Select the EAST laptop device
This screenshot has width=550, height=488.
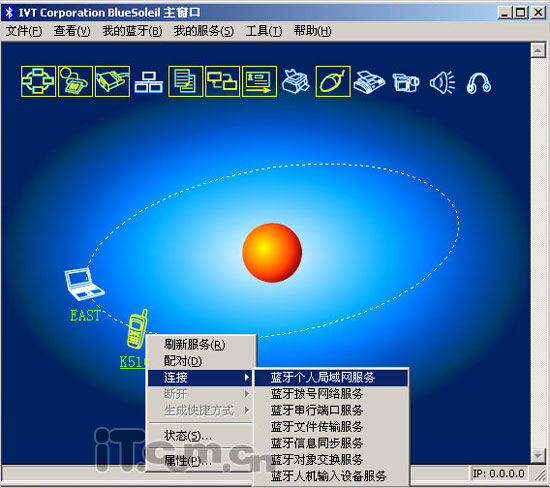tap(85, 285)
